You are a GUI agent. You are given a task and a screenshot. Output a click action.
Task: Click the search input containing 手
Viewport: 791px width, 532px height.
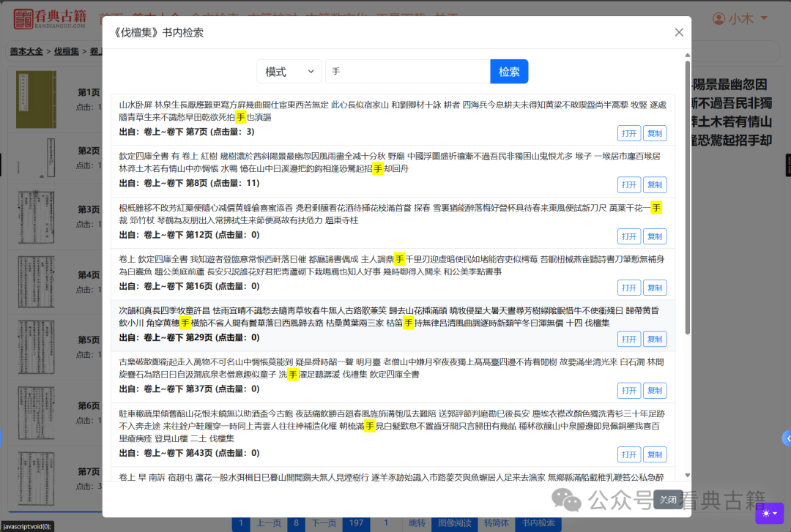pos(406,71)
